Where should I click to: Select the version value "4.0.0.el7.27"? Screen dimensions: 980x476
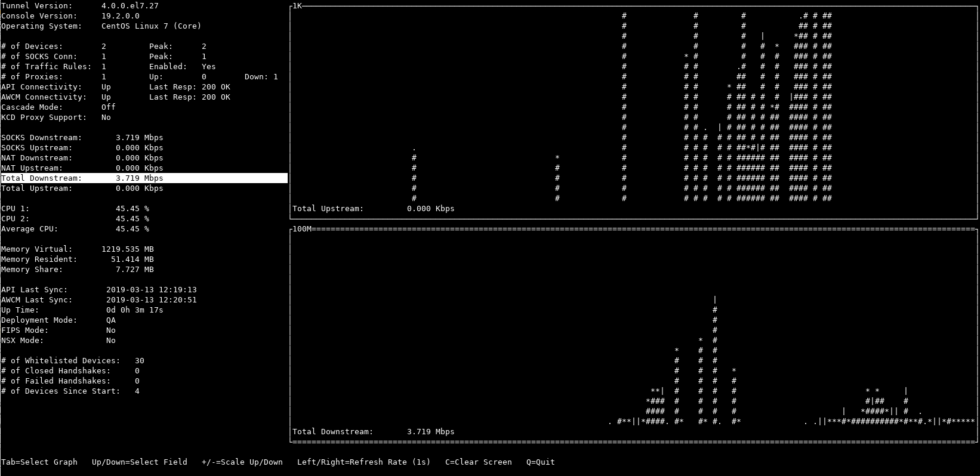coord(130,6)
